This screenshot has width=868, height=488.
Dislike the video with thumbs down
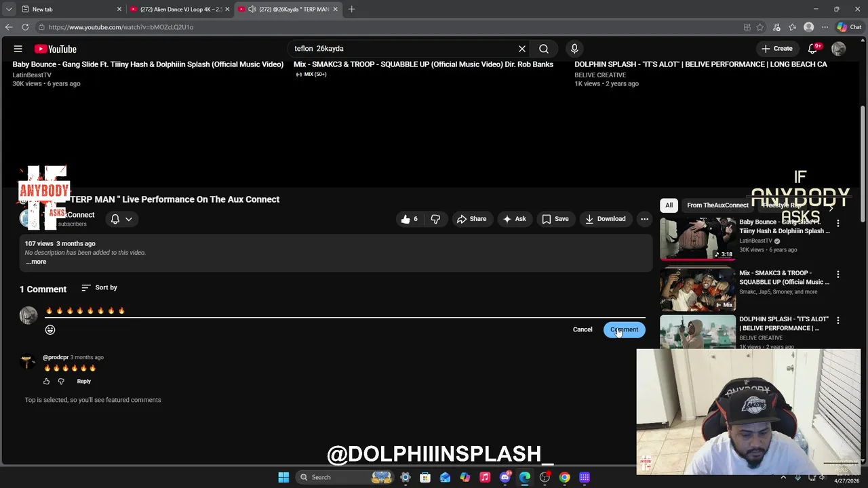(x=435, y=219)
